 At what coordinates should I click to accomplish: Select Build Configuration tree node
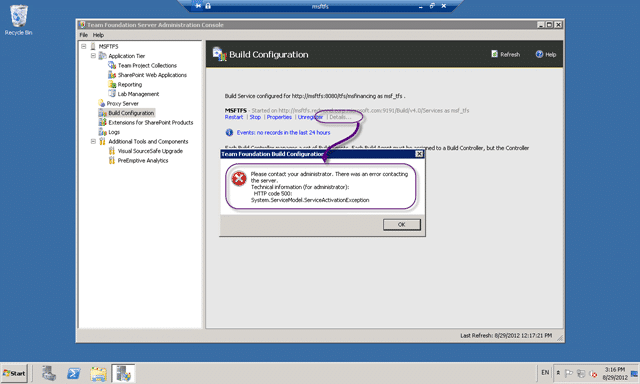pyautogui.click(x=131, y=113)
